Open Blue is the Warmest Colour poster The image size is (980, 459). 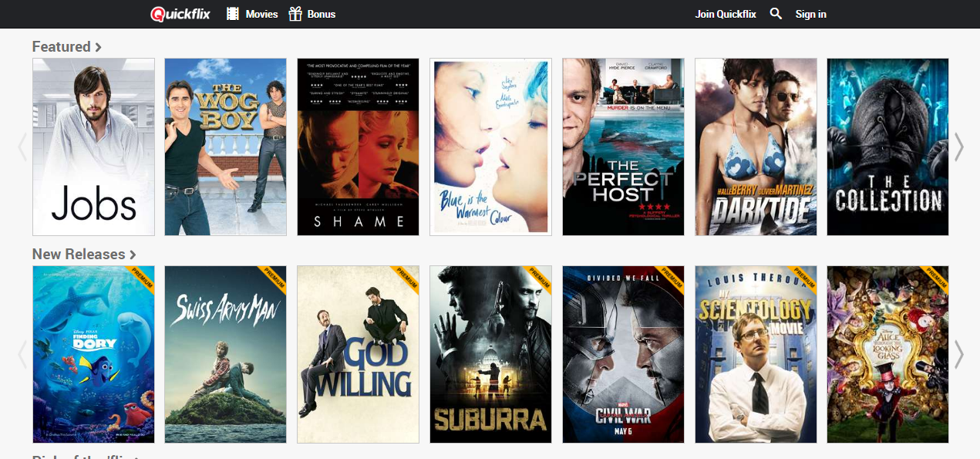point(490,147)
